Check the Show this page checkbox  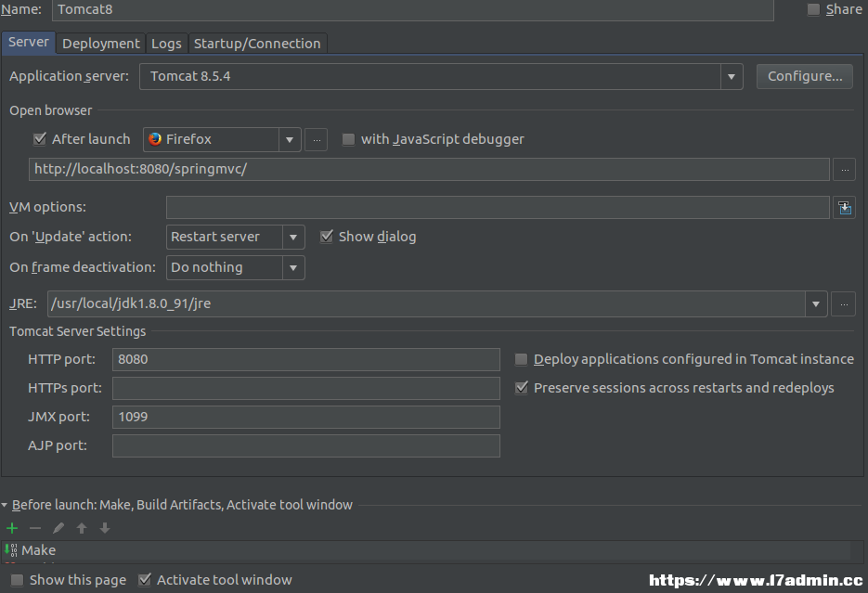(17, 580)
